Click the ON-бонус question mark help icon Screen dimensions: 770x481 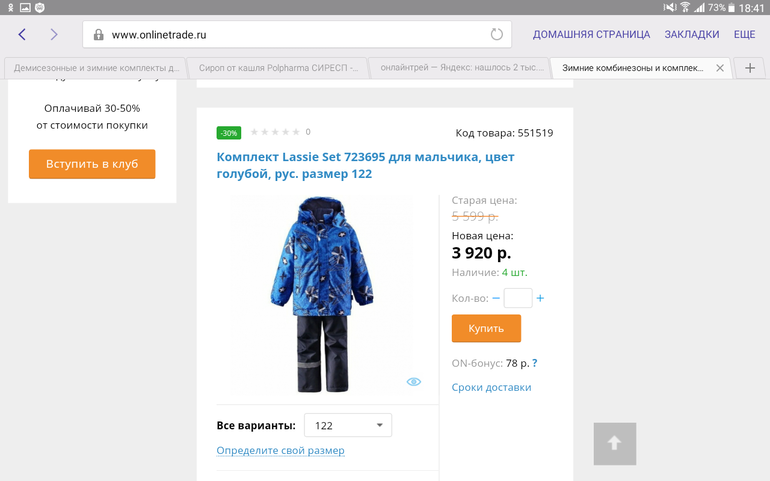[x=534, y=363]
